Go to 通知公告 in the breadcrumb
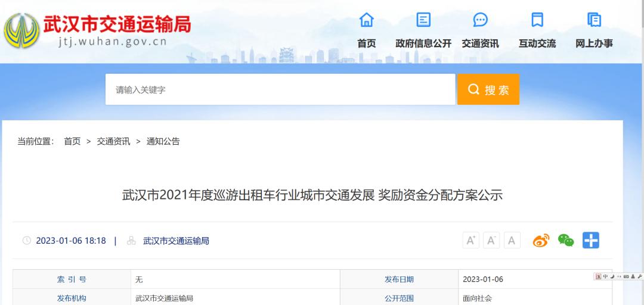Viewport: 644px width, 305px height. (x=163, y=142)
